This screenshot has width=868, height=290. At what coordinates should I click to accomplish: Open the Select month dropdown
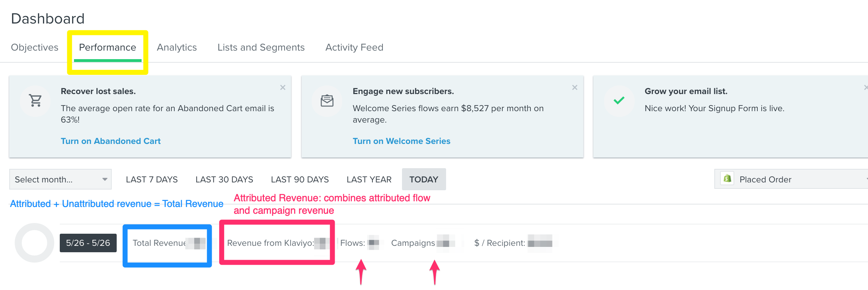click(x=60, y=179)
